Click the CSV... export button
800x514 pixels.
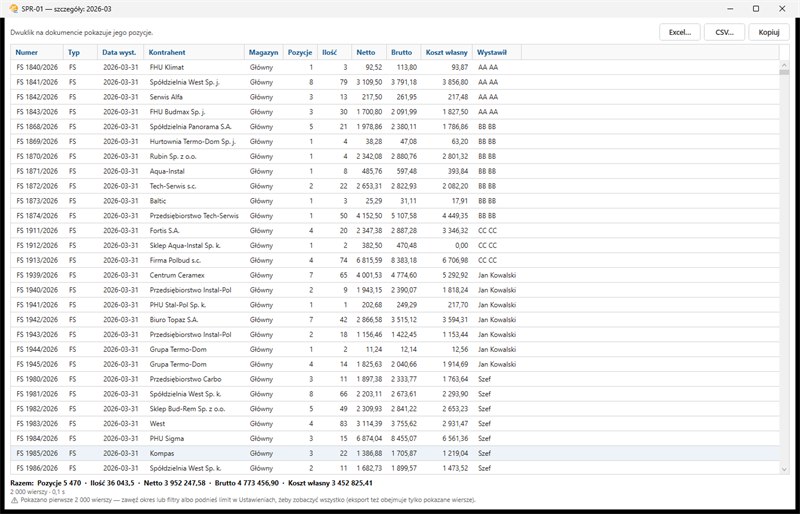(x=724, y=32)
